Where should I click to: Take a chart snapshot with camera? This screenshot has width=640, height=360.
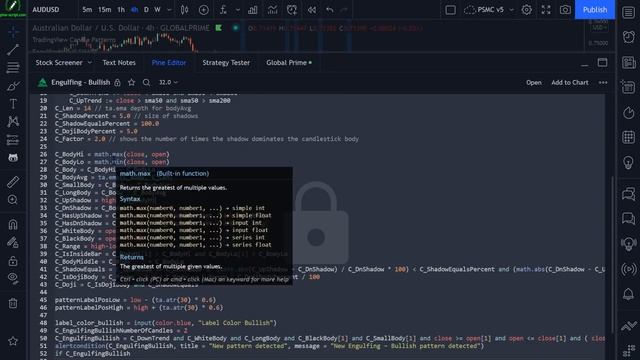(565, 9)
